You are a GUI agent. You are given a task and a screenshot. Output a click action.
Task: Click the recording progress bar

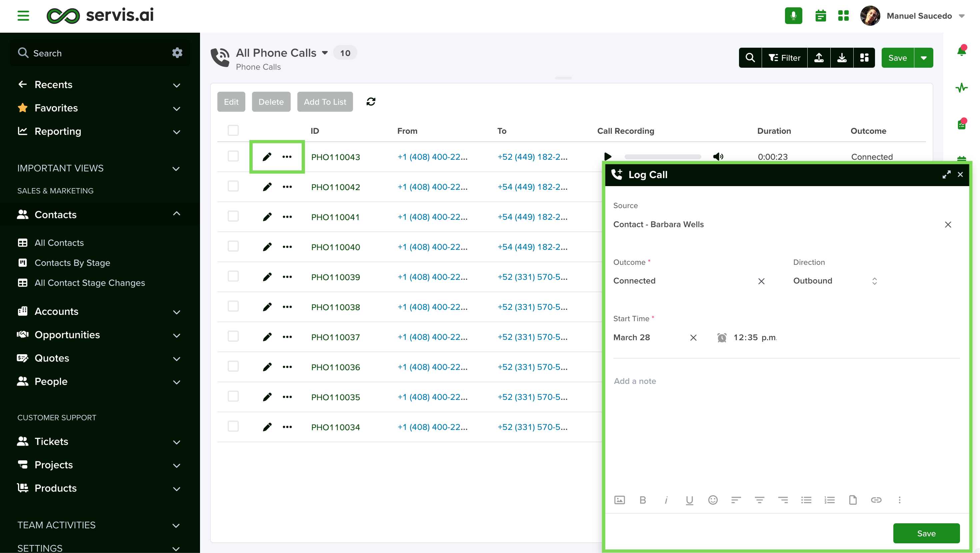click(x=662, y=156)
